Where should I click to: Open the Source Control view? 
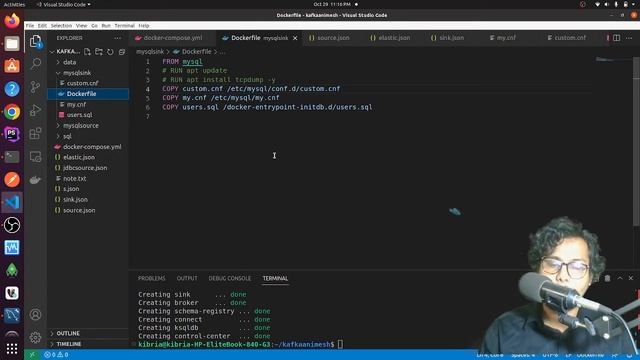tap(36, 87)
